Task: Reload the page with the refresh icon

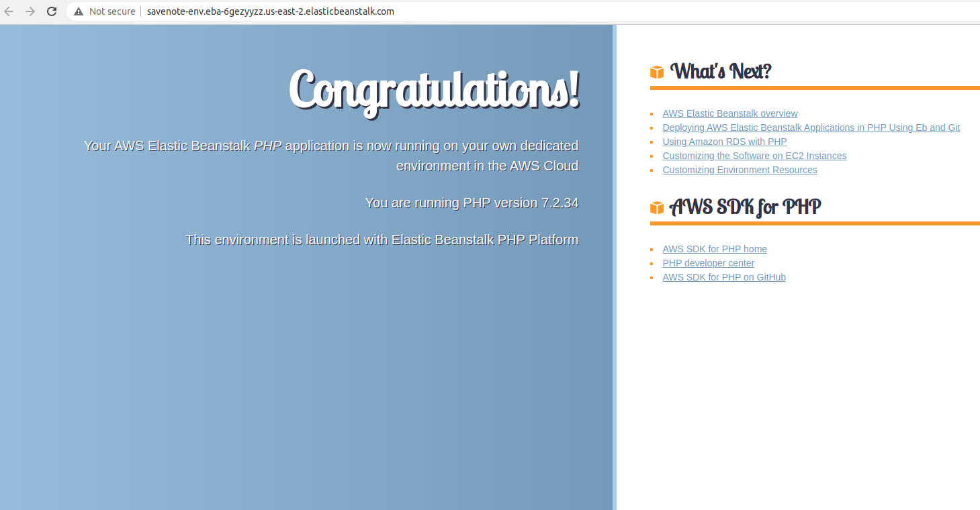Action: (x=52, y=11)
